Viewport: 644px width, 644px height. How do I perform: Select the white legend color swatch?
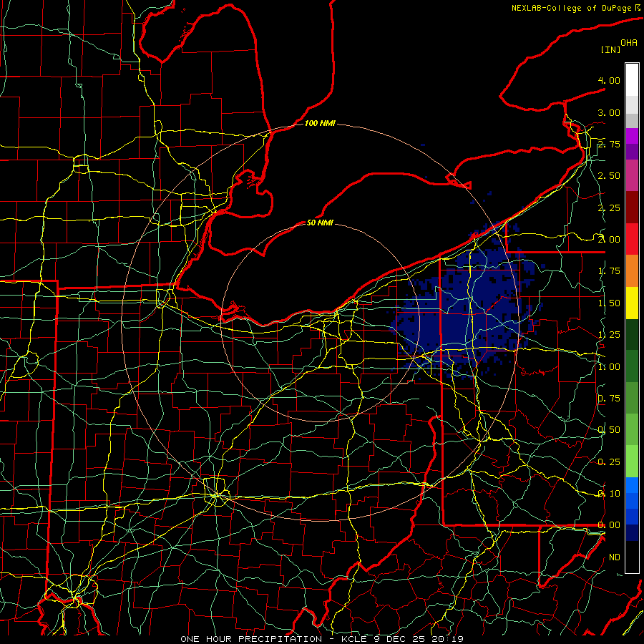[x=632, y=80]
